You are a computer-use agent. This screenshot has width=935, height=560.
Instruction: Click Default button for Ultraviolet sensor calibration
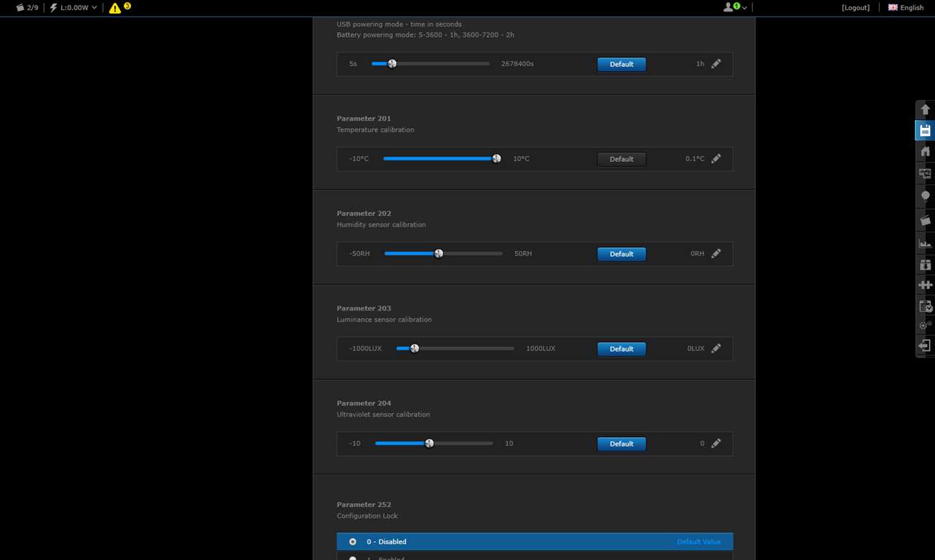click(621, 444)
